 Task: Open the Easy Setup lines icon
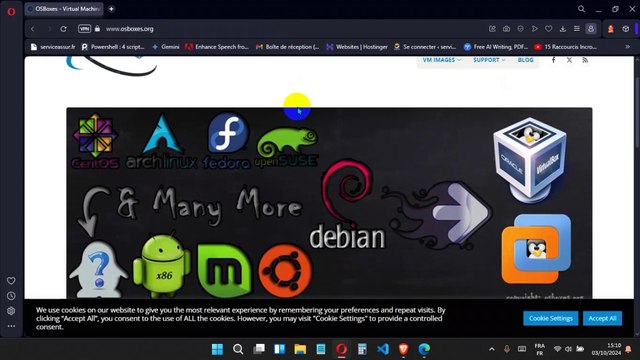click(577, 29)
